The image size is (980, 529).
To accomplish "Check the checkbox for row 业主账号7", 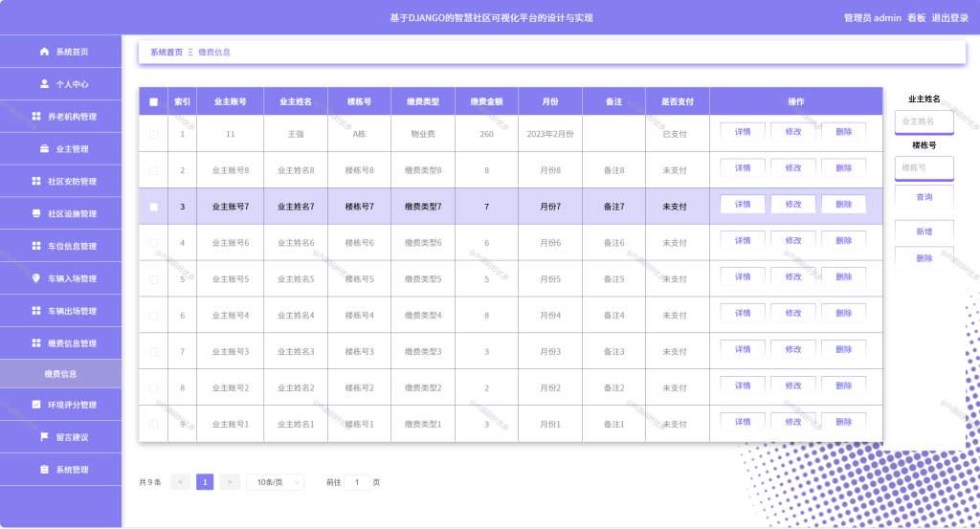I will 154,207.
